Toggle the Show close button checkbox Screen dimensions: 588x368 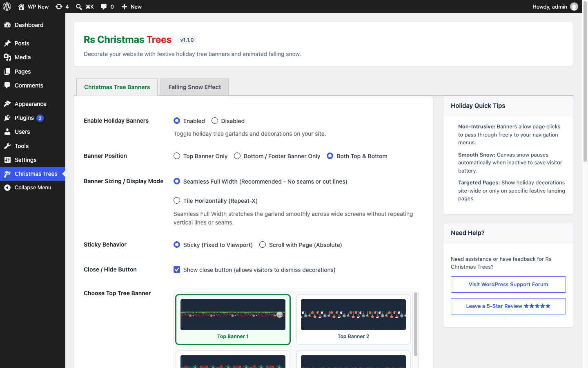coord(177,269)
